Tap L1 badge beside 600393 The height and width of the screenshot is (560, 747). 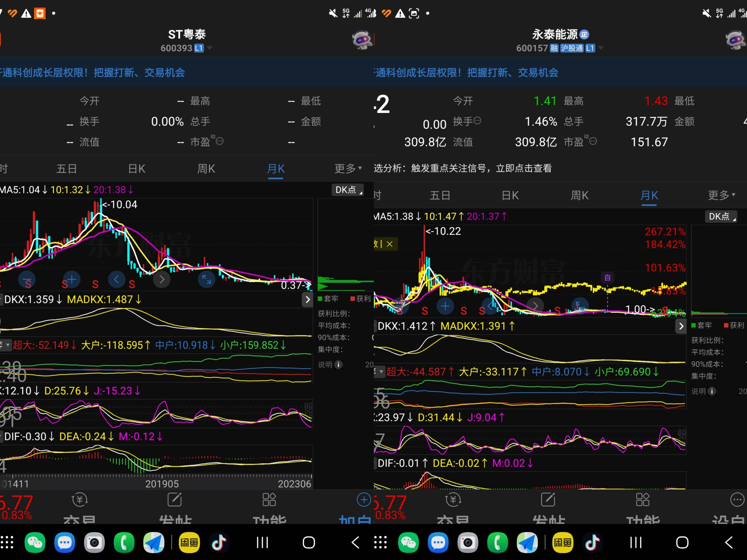(x=199, y=48)
